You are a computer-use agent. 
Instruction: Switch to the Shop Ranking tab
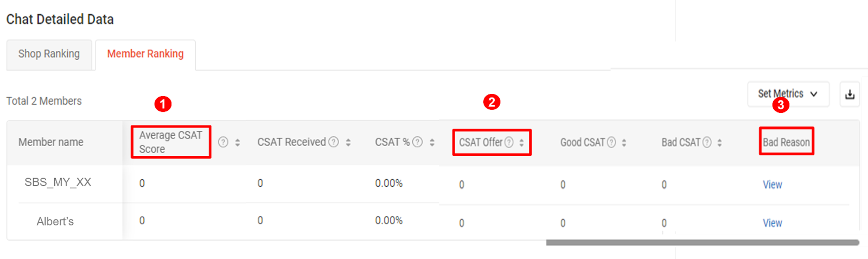(x=49, y=54)
